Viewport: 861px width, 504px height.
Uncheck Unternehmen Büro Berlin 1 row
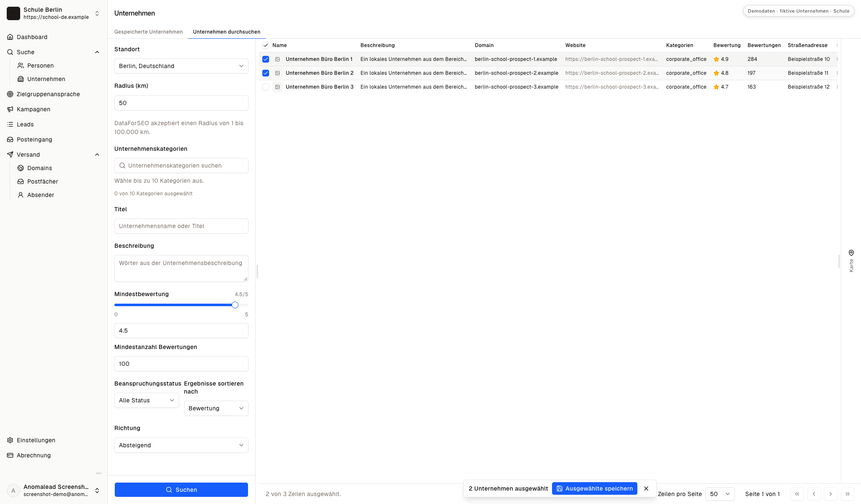[266, 59]
